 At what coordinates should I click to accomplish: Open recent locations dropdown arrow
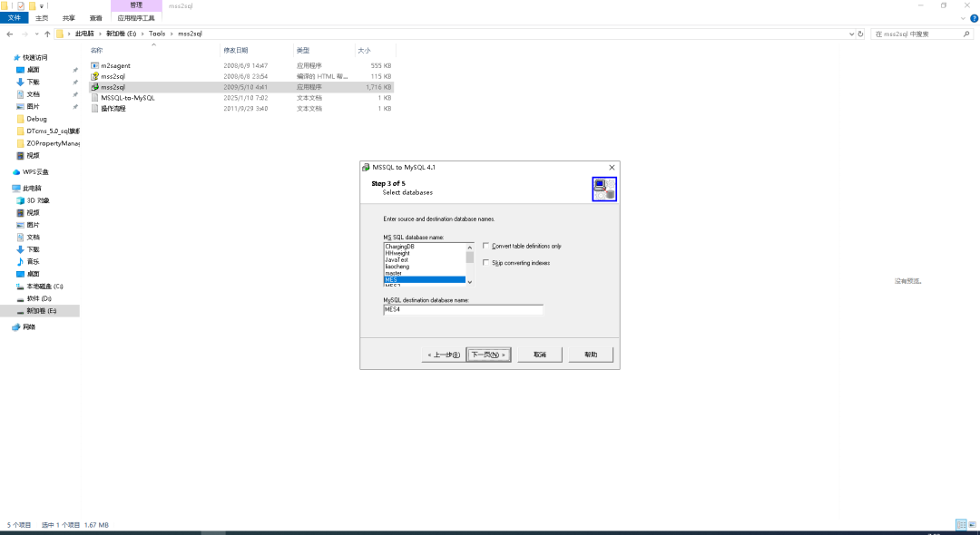pyautogui.click(x=36, y=34)
